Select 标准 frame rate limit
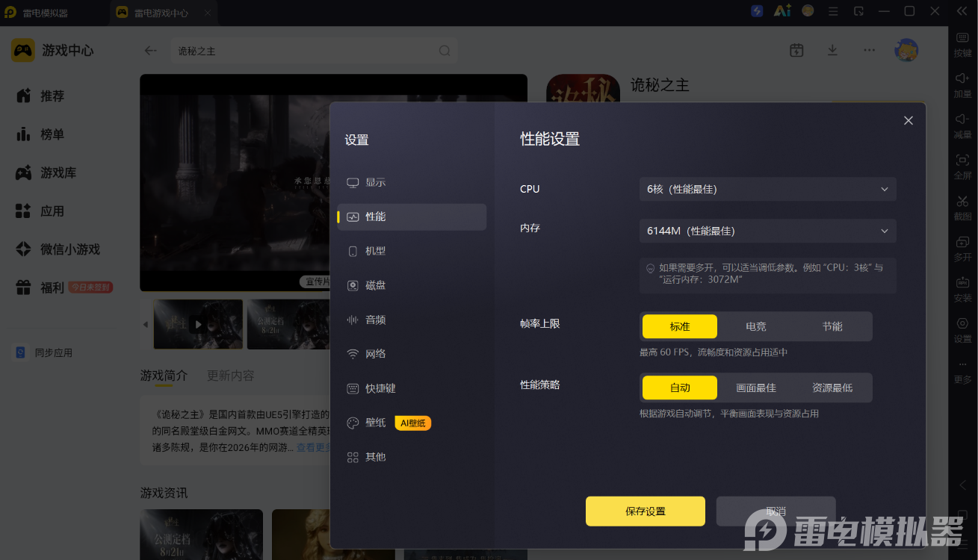Image resolution: width=978 pixels, height=560 pixels. click(x=680, y=326)
